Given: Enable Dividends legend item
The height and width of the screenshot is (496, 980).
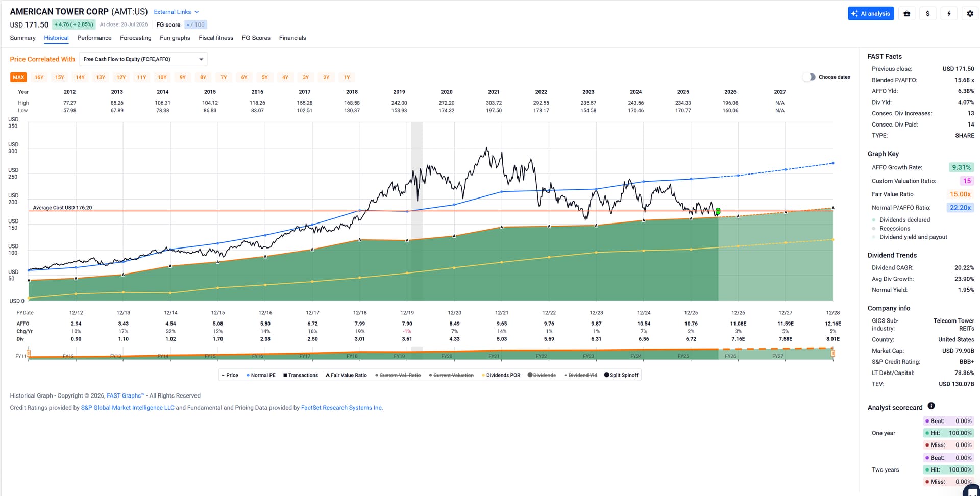Looking at the screenshot, I should coord(542,375).
